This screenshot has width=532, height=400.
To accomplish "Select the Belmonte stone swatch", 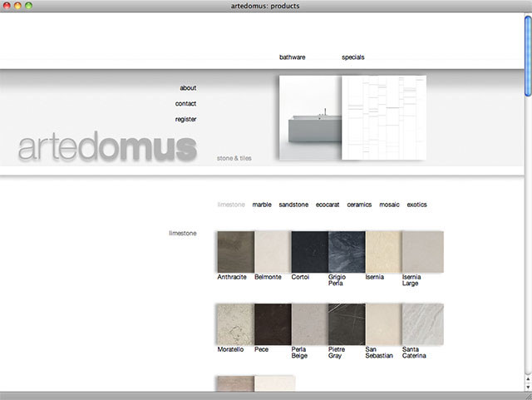I will click(x=273, y=252).
